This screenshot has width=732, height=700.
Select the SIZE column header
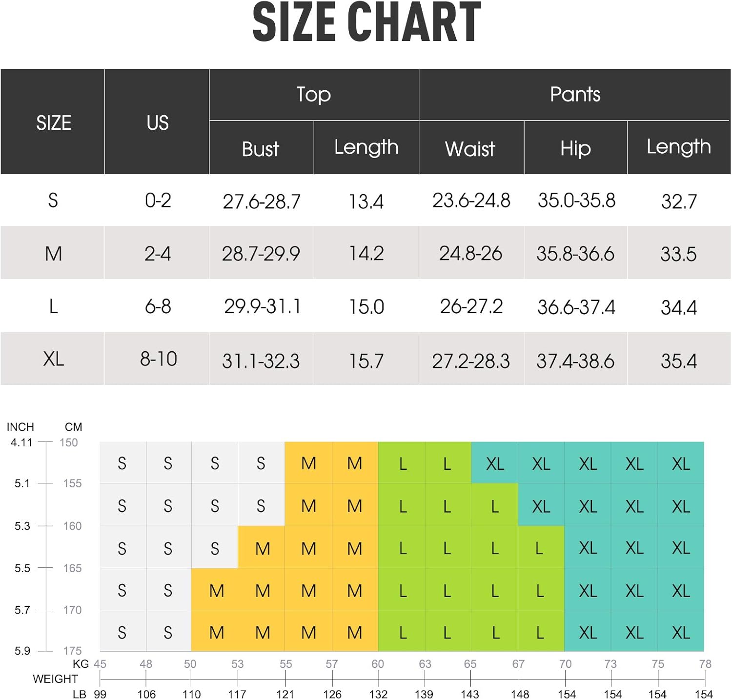[x=53, y=123]
